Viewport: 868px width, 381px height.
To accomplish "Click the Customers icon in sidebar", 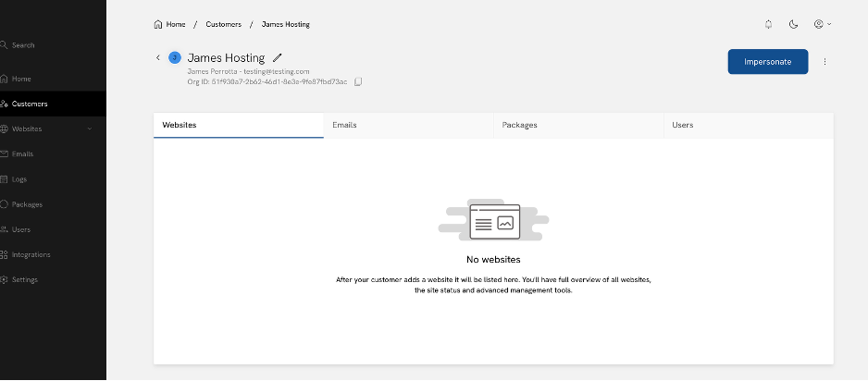I will pos(4,104).
